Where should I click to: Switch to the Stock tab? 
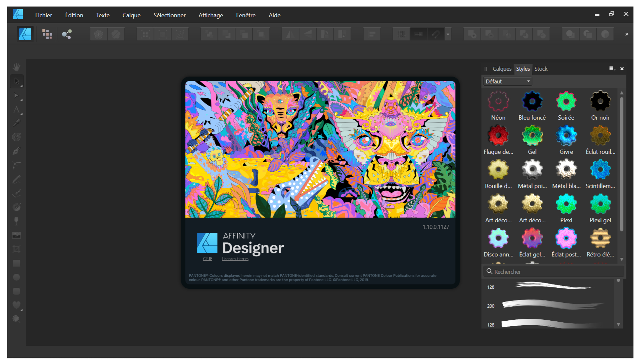(541, 69)
